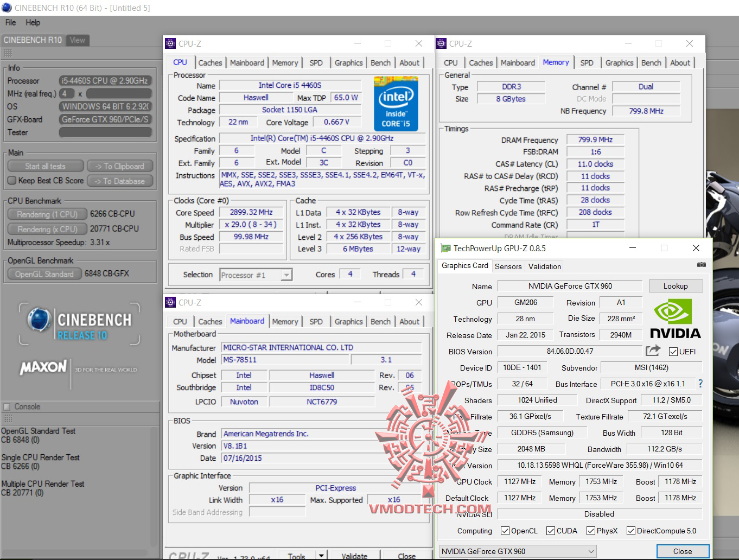
Task: Toggle the PhysX checkbox
Action: tap(591, 531)
